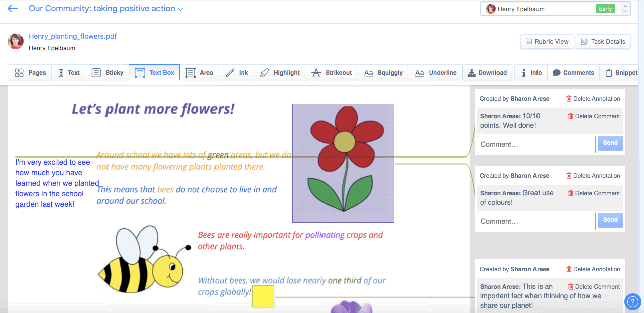The image size is (644, 313).
Task: Click the bee illustration in the document
Action: [x=144, y=260]
